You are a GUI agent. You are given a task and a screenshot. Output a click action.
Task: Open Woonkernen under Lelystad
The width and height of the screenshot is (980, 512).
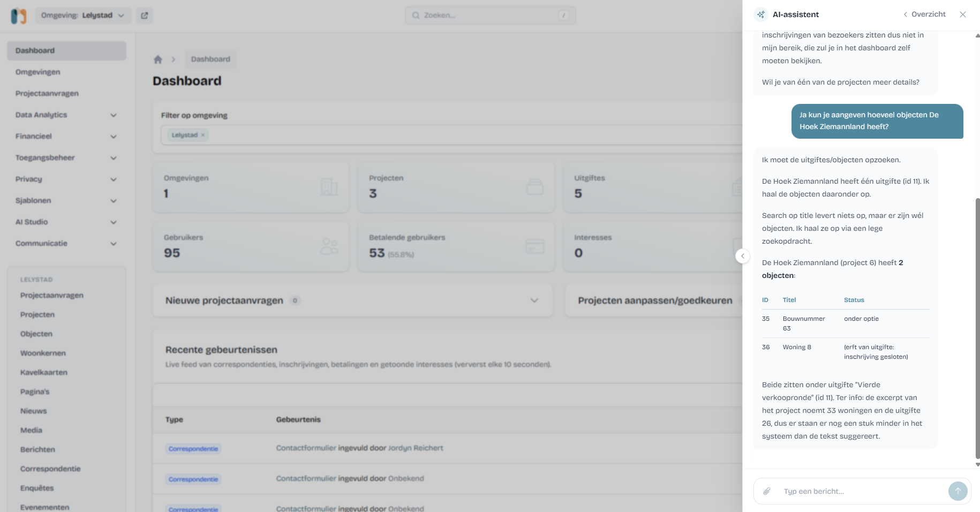click(43, 353)
